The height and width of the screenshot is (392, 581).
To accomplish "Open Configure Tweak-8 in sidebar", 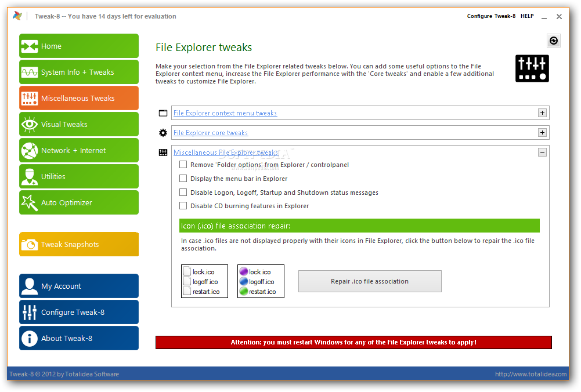I will click(79, 312).
